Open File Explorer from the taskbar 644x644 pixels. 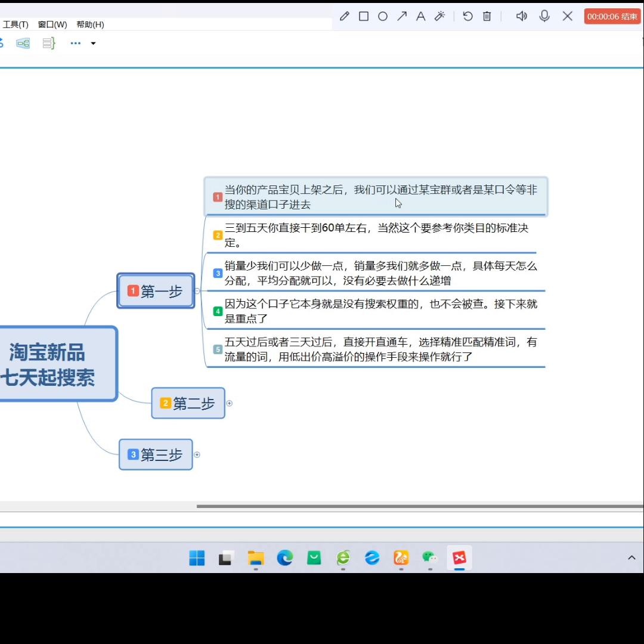click(x=255, y=558)
